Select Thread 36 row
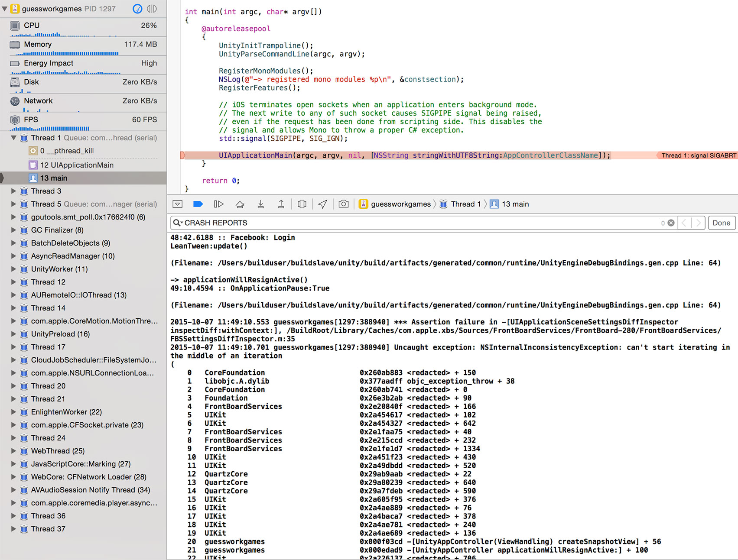 [x=83, y=516]
